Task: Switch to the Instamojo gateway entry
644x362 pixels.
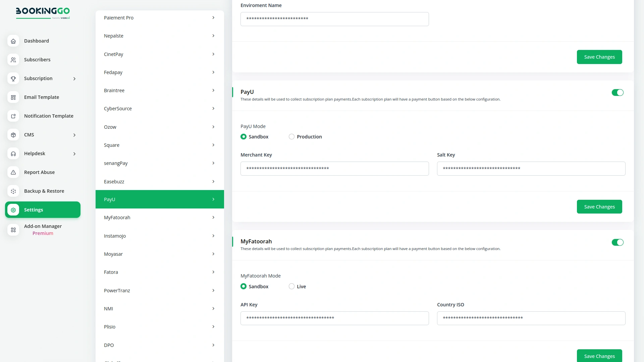Action: (160, 236)
